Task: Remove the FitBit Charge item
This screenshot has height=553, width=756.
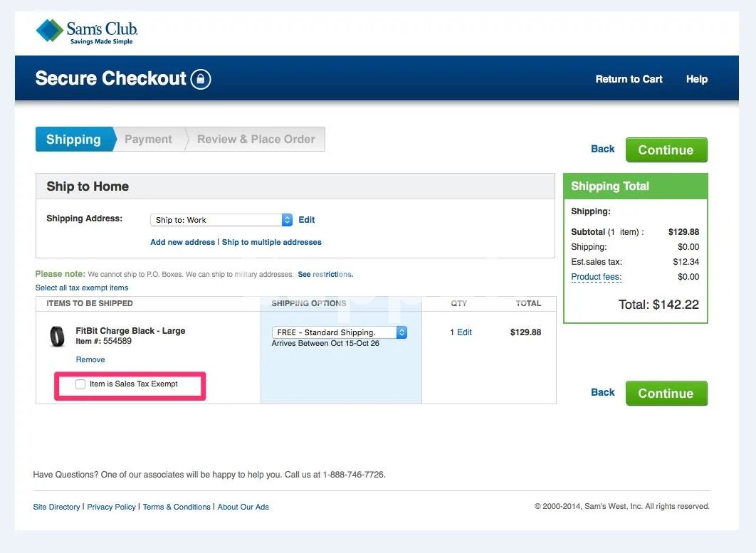Action: click(x=90, y=359)
